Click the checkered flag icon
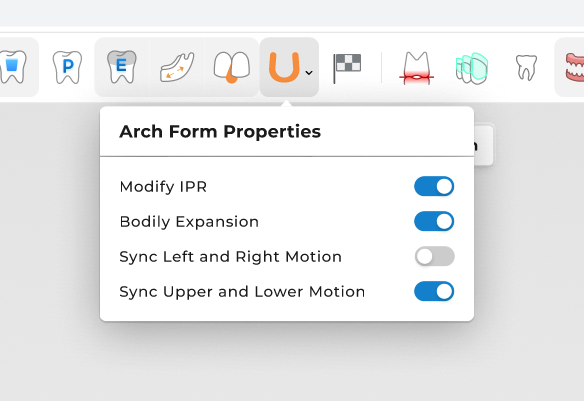The image size is (584, 401). 347,68
